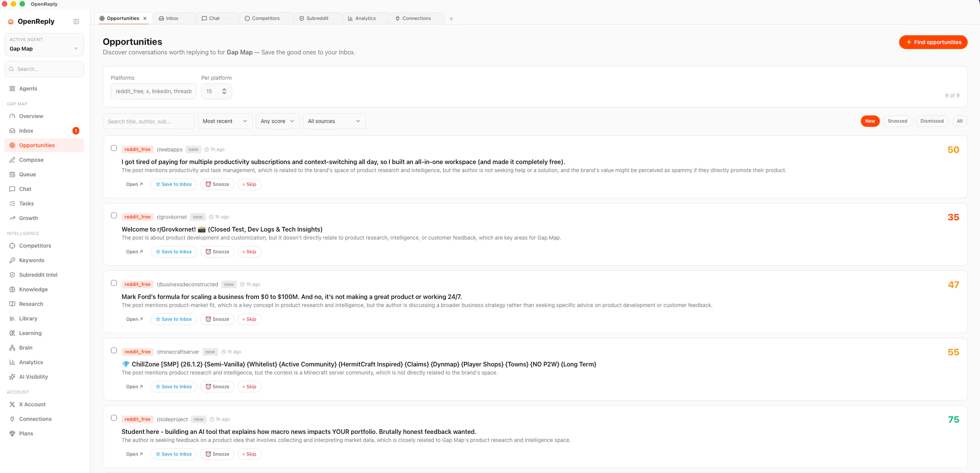Collapse the sidebar panel icon
980x473 pixels.
tap(76, 21)
